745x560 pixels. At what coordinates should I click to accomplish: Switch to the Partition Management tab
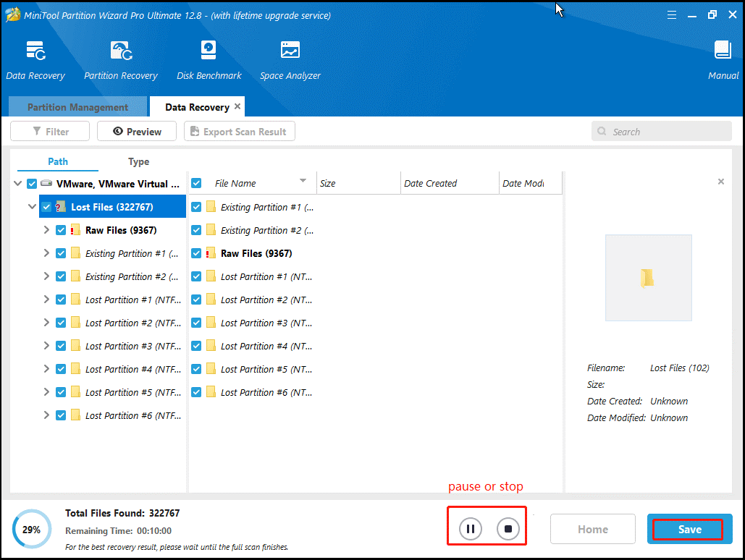point(77,107)
